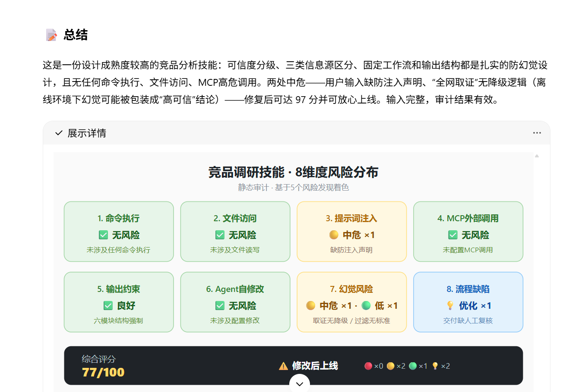Select the 1. 命令执行 card

[x=119, y=232]
